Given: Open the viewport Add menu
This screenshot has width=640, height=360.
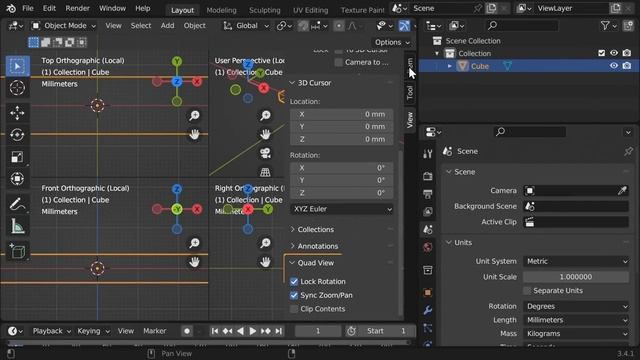Looking at the screenshot, I should tap(167, 25).
